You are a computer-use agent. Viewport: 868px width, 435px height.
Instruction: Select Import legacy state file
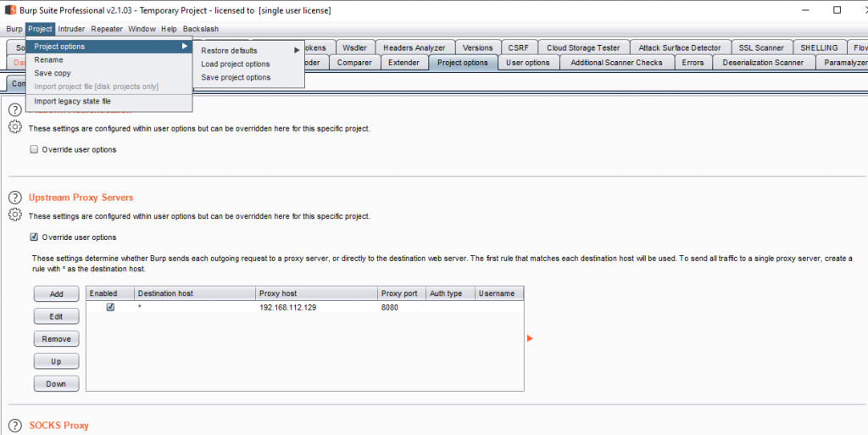[x=72, y=102]
